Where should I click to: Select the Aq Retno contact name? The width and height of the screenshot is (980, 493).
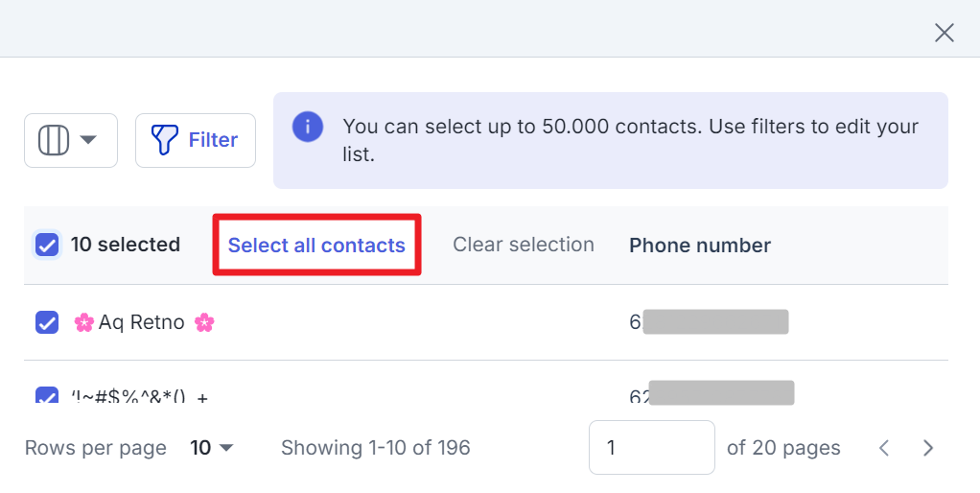141,322
